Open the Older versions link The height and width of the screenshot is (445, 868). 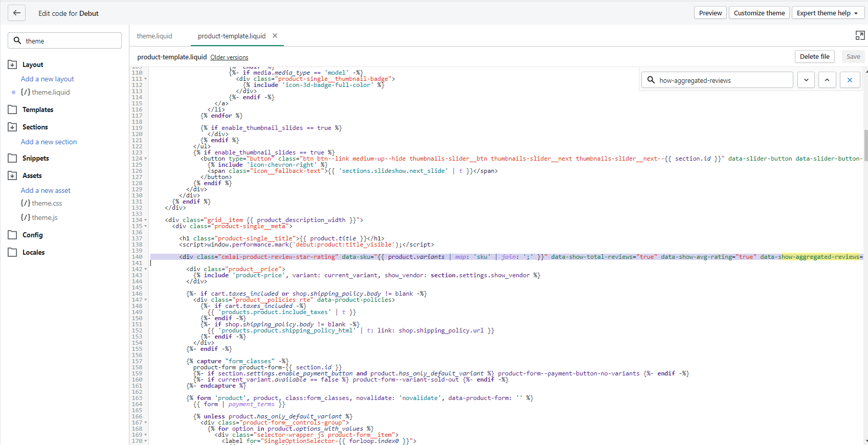pos(229,57)
